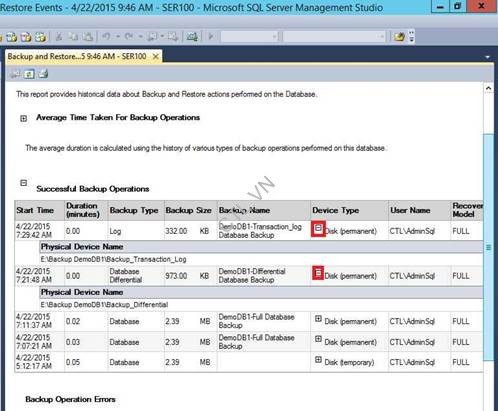The width and height of the screenshot is (498, 411).
Task: Collapse device details for the Log backup row
Action: (318, 229)
